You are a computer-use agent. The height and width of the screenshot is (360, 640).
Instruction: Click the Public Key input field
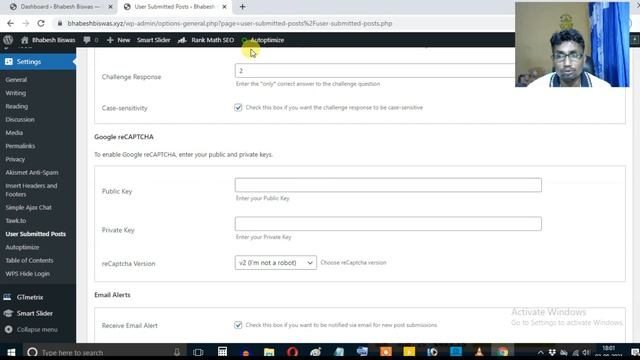point(388,185)
